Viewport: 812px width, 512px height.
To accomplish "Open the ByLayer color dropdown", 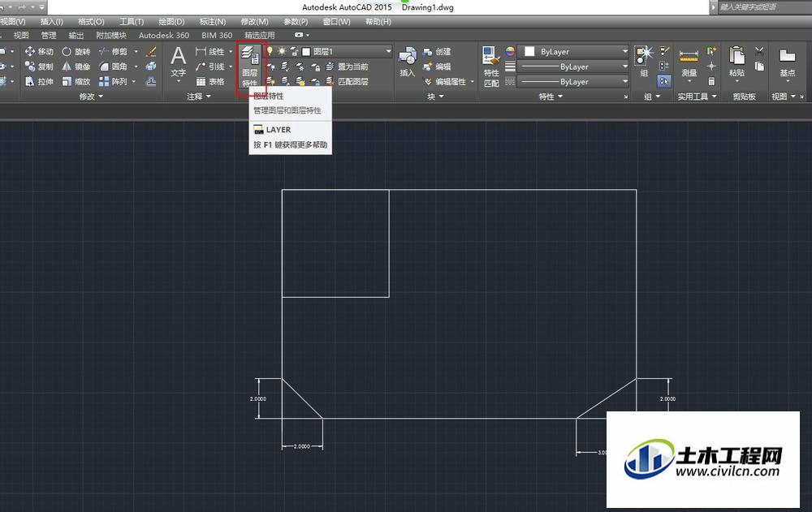I will [625, 51].
